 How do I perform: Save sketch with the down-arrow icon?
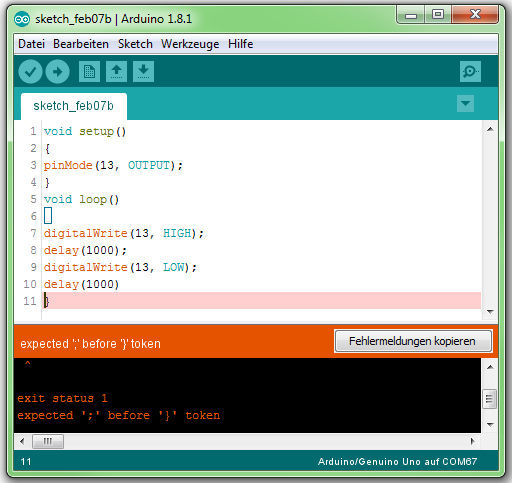coord(143,71)
